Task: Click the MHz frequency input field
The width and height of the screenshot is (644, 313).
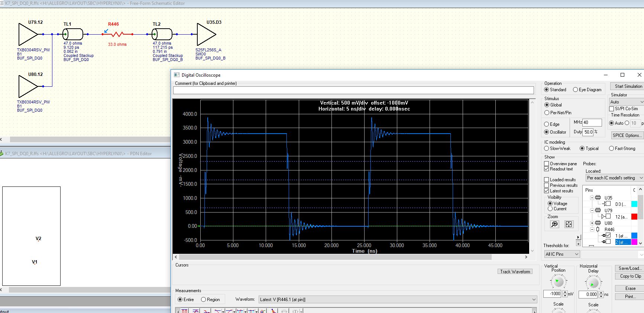Action: pyautogui.click(x=592, y=122)
